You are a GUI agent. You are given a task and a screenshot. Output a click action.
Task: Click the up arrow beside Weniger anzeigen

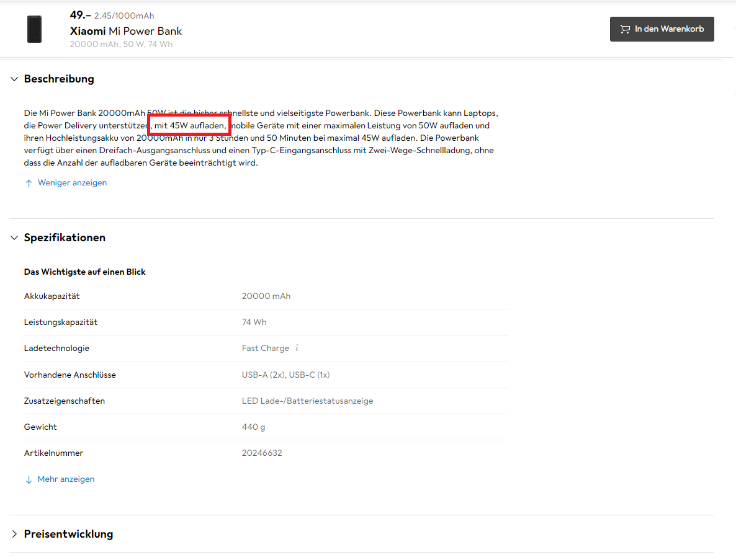29,184
